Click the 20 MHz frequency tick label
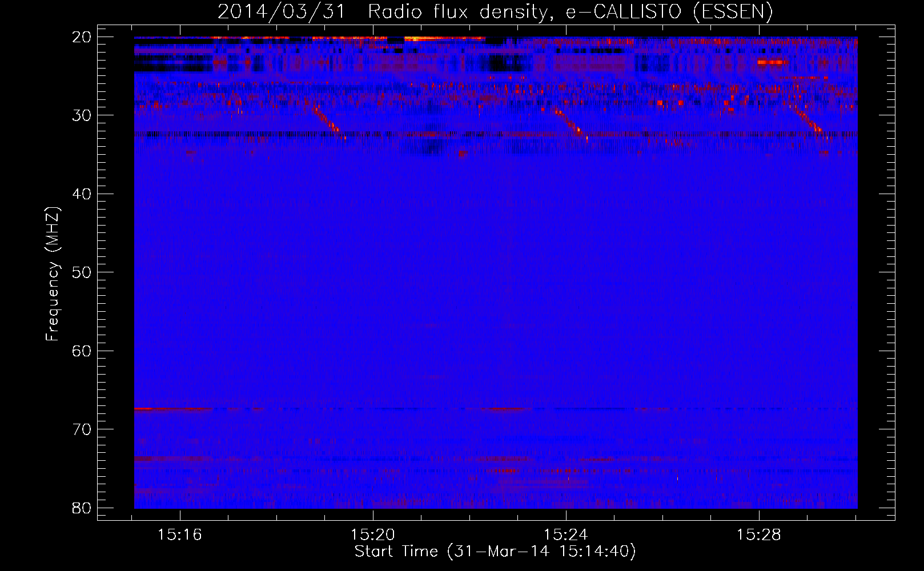Image resolution: width=924 pixels, height=571 pixels. pyautogui.click(x=82, y=37)
